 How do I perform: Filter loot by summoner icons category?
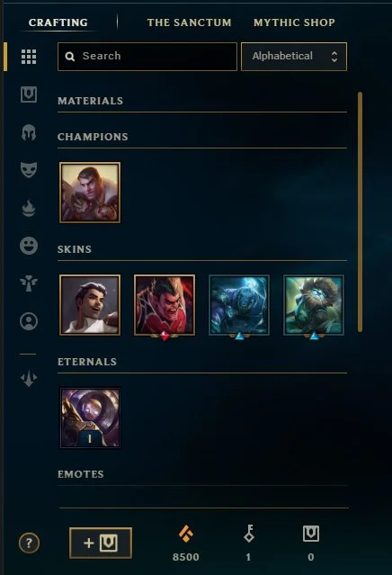point(29,321)
